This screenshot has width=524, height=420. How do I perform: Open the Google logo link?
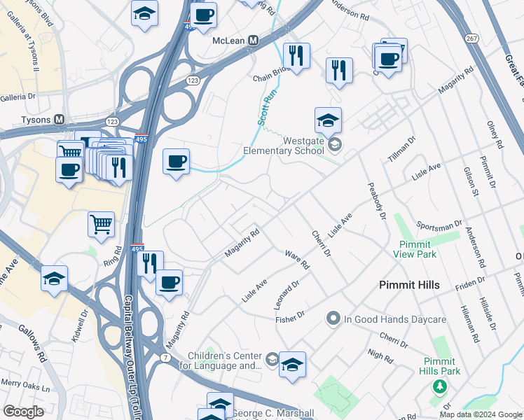tap(23, 412)
